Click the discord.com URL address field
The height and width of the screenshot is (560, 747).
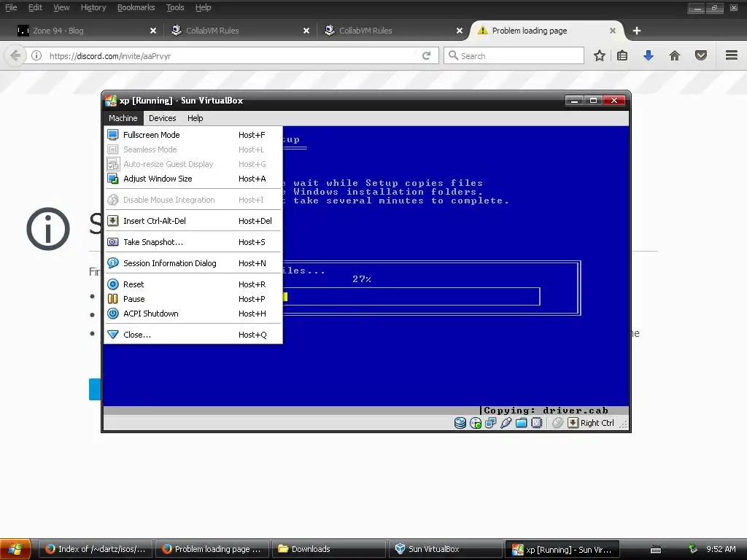click(x=231, y=55)
